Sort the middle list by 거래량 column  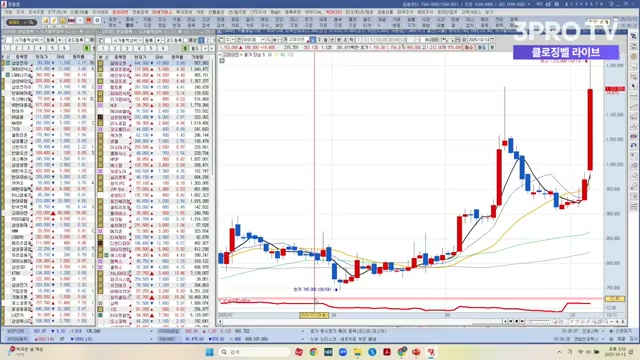click(198, 57)
